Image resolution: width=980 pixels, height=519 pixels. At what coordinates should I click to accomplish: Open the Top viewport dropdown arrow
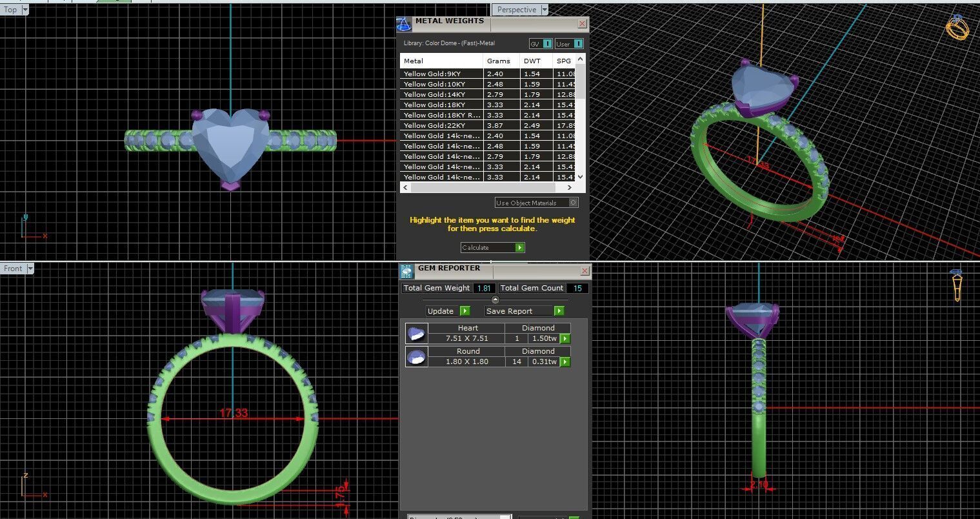coord(25,10)
